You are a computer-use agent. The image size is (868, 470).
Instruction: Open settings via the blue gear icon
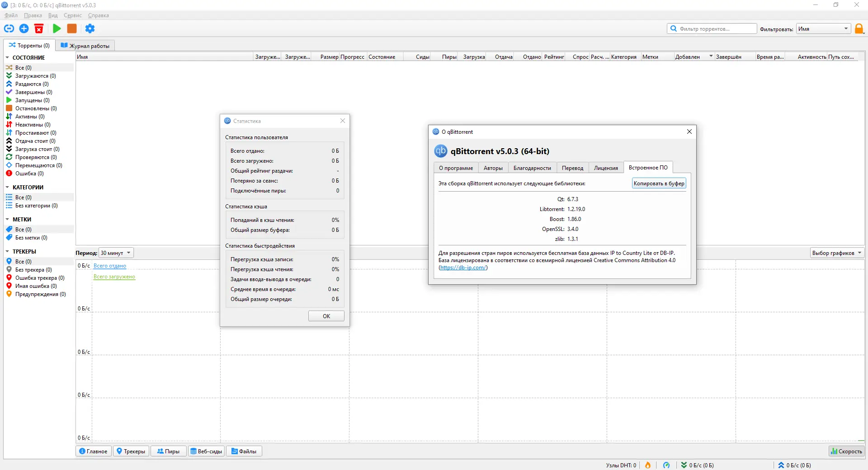click(x=90, y=29)
